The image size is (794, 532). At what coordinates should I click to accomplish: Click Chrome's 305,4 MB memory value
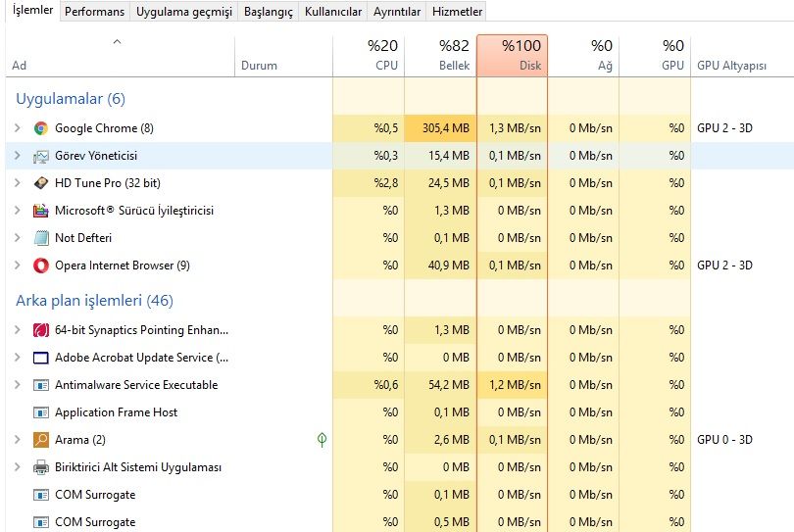446,128
